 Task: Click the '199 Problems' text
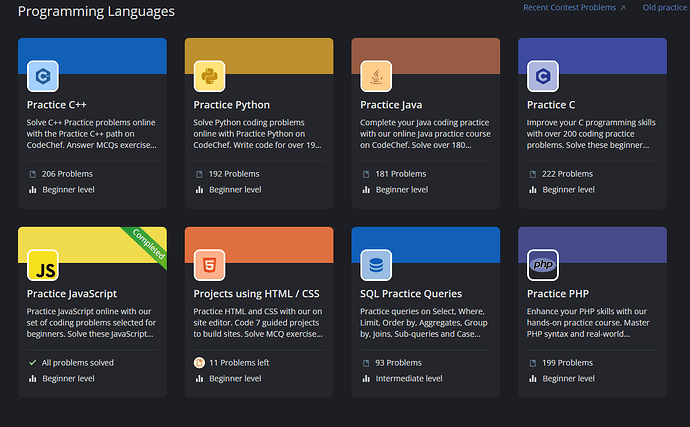(567, 363)
